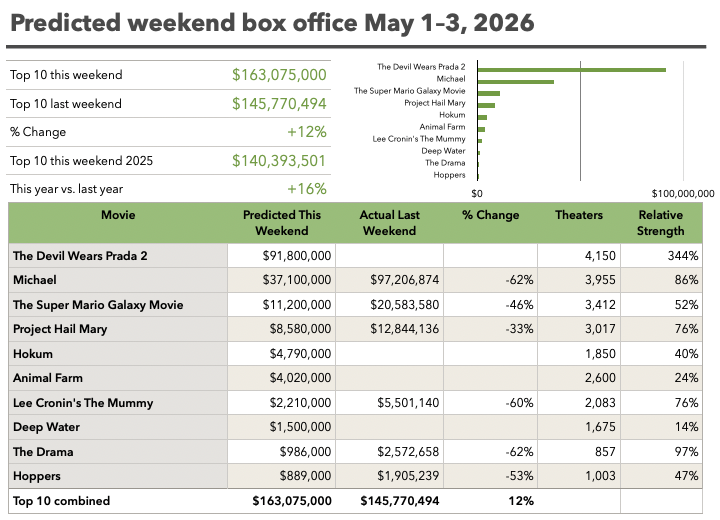Select the +16% this year vs. last year value
This screenshot has width=720, height=520.
click(307, 189)
